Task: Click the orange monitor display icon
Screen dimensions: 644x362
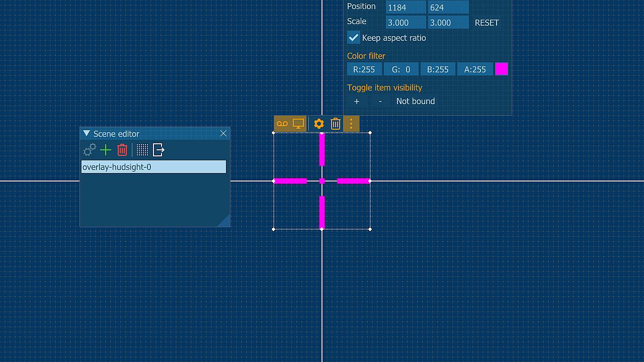Action: 299,124
